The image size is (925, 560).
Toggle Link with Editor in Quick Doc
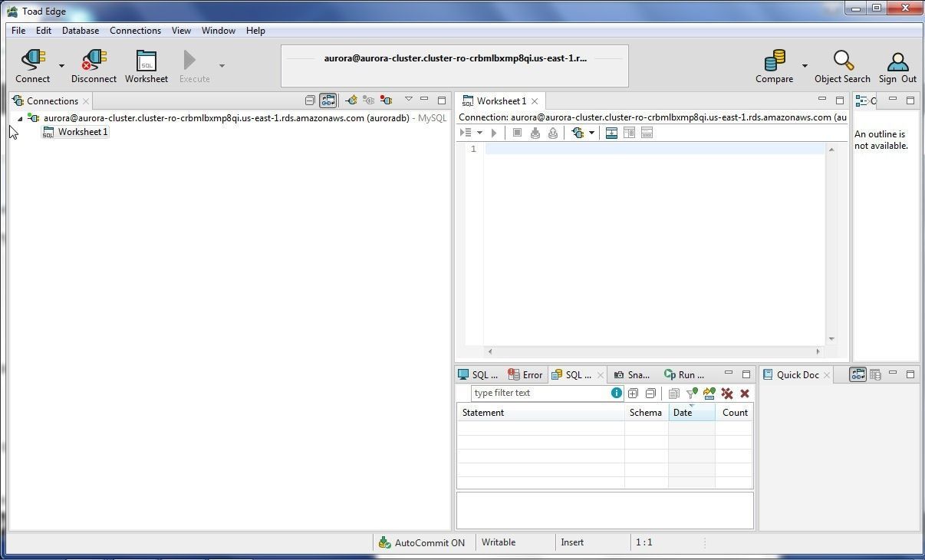click(x=858, y=374)
